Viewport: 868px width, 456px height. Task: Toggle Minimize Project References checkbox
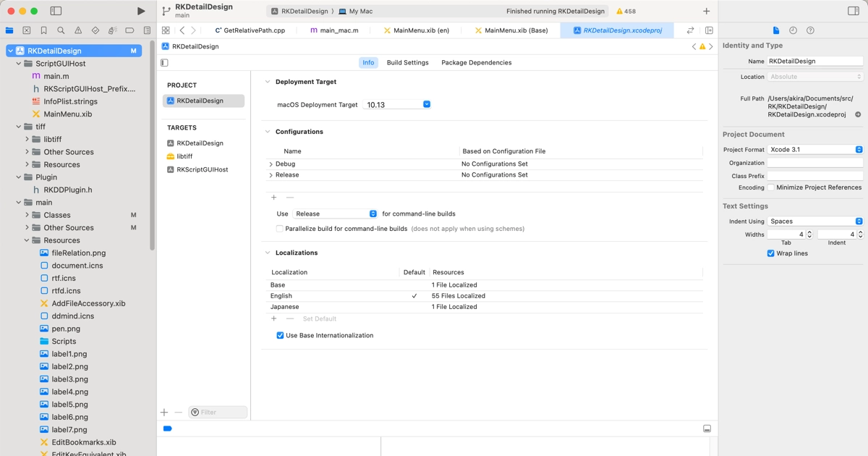click(771, 187)
